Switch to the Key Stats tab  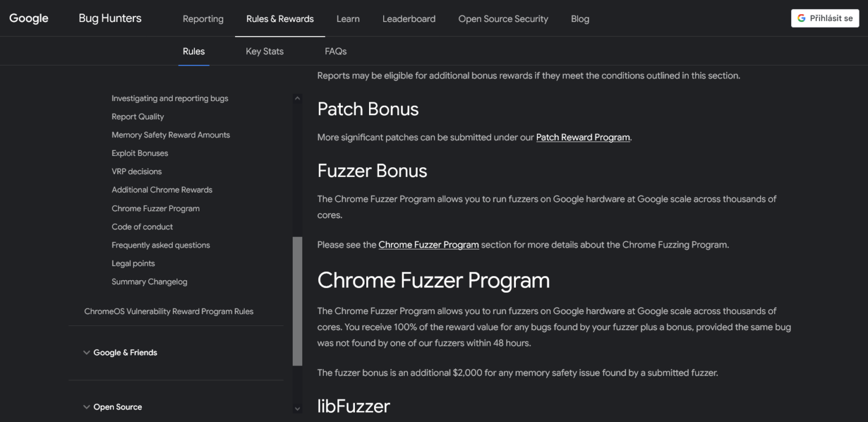click(264, 51)
